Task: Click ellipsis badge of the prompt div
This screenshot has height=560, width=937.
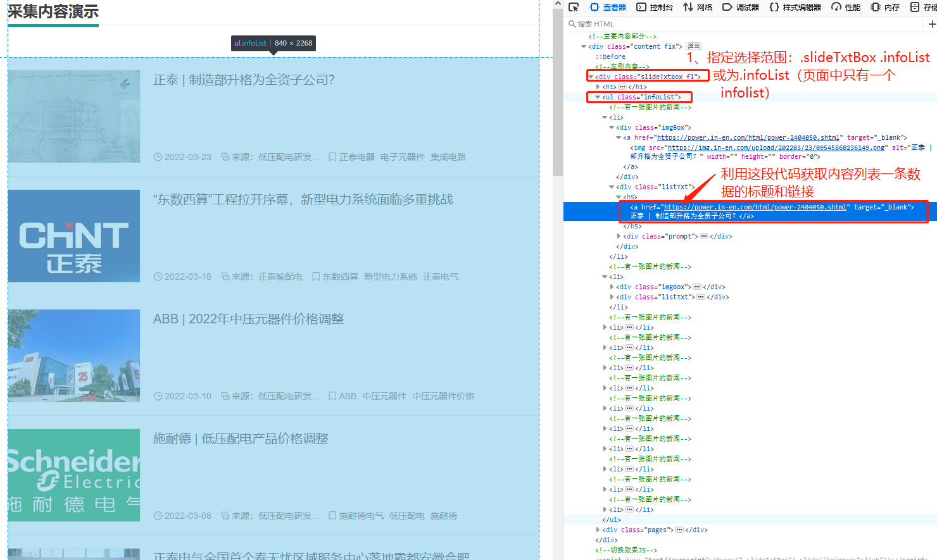Action: point(703,236)
